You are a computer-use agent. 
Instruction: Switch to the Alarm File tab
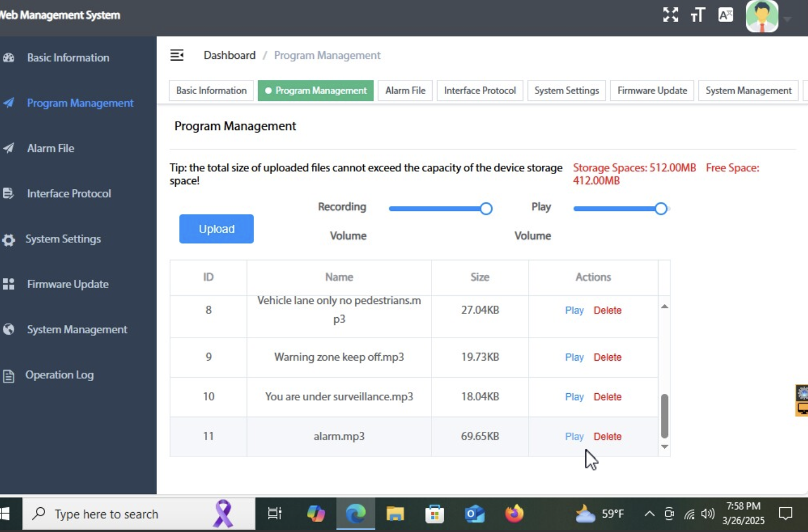[405, 90]
